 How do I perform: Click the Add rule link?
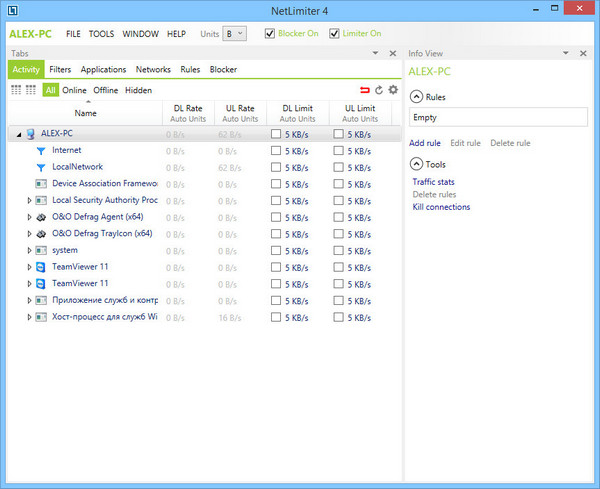click(x=424, y=143)
